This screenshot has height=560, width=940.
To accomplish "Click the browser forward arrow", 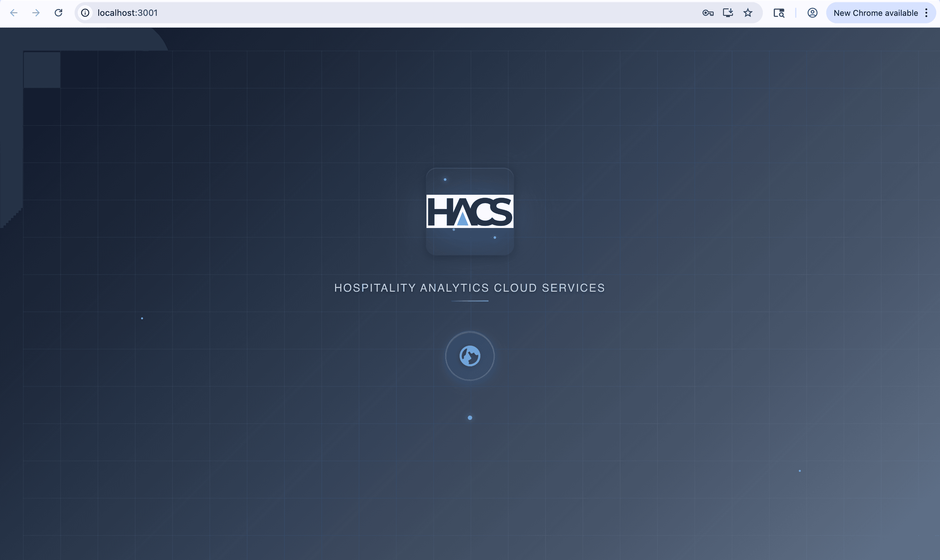I will 36,13.
